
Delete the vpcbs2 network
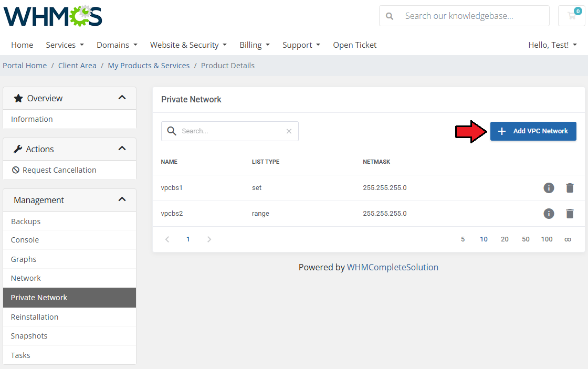[570, 214]
